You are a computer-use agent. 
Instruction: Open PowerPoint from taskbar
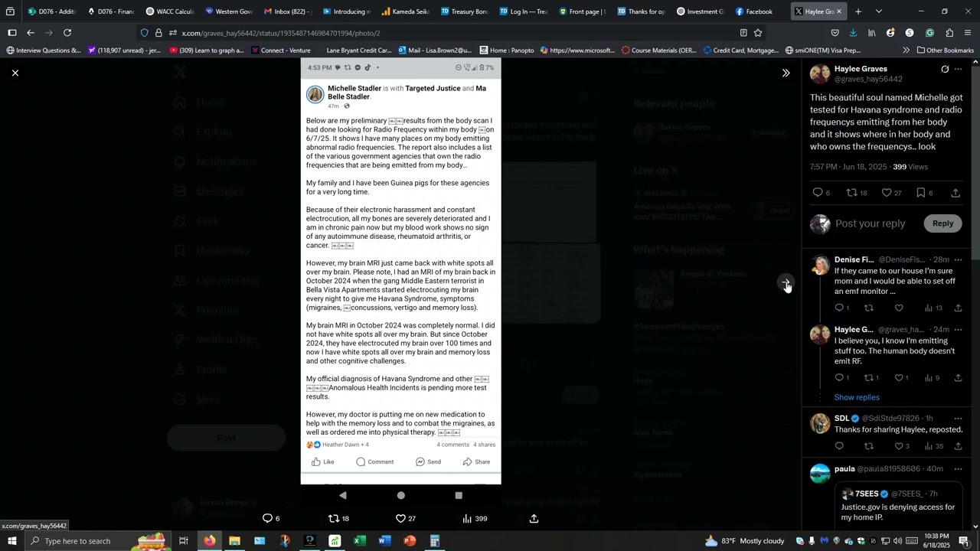point(410,541)
